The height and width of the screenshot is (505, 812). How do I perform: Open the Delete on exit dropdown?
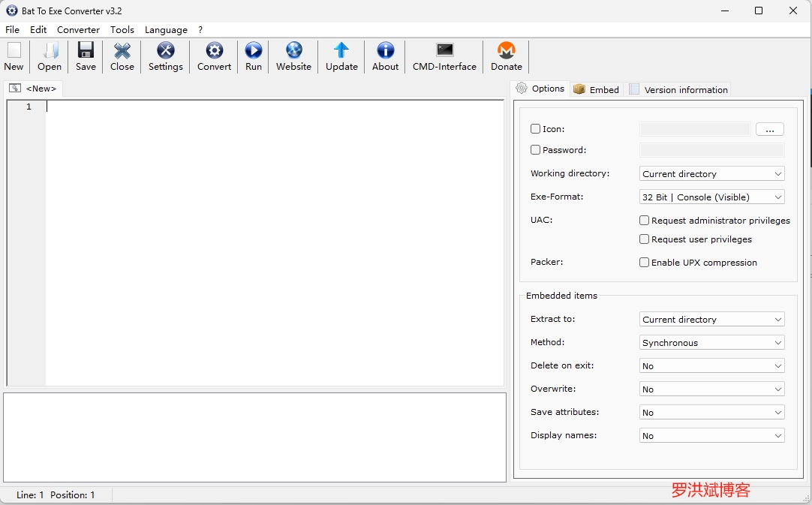[x=712, y=365]
